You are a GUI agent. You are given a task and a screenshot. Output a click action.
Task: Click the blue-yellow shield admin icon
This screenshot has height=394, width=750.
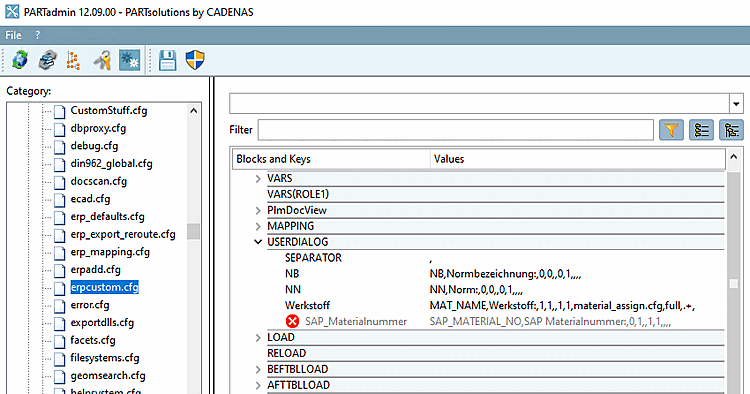coord(195,61)
